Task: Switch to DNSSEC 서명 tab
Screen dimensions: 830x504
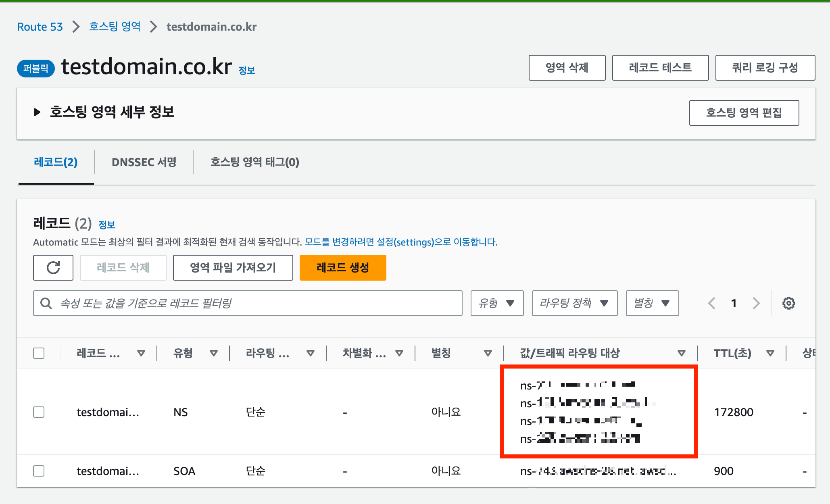Action: click(x=144, y=162)
